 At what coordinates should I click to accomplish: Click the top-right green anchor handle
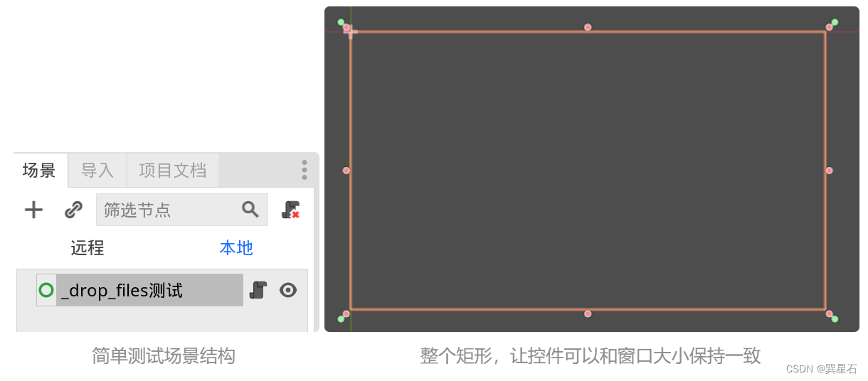(835, 22)
